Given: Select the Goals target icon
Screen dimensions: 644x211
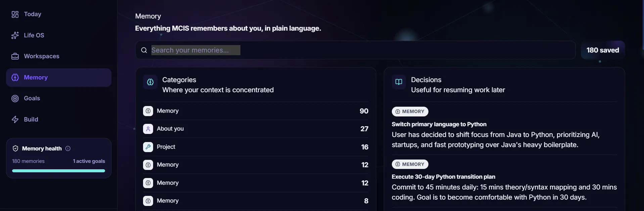Looking at the screenshot, I should point(15,98).
